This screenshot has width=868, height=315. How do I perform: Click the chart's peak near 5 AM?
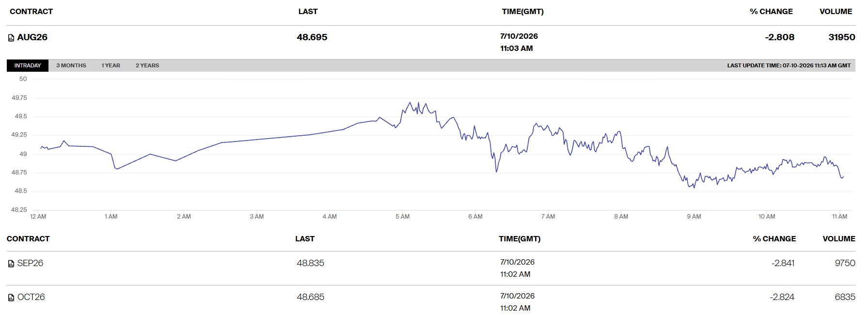click(x=410, y=102)
